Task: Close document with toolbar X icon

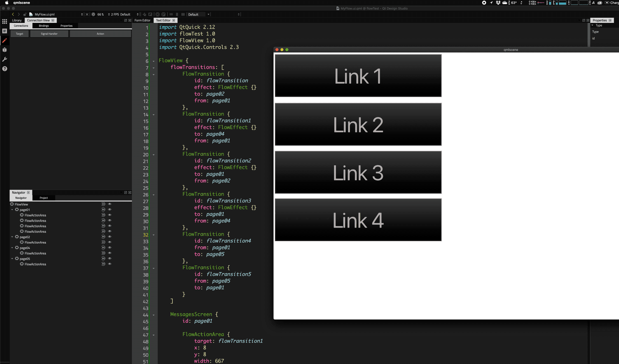Action: tap(87, 14)
